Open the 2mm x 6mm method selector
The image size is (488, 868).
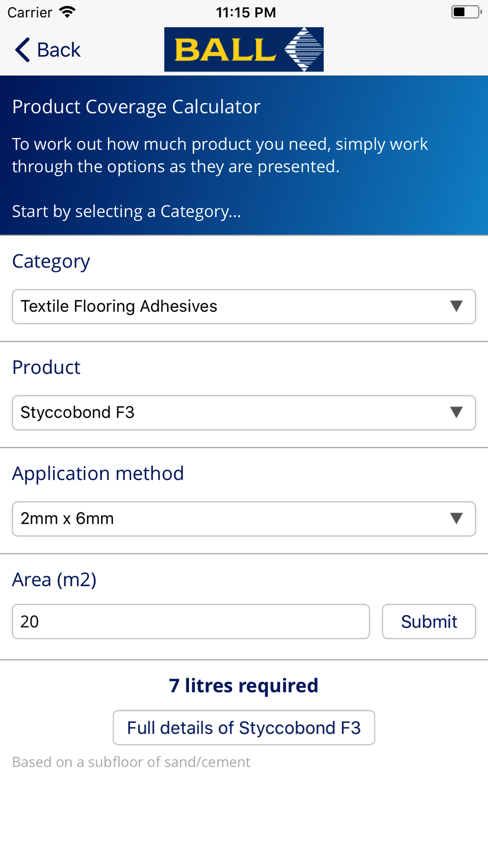pyautogui.click(x=234, y=518)
